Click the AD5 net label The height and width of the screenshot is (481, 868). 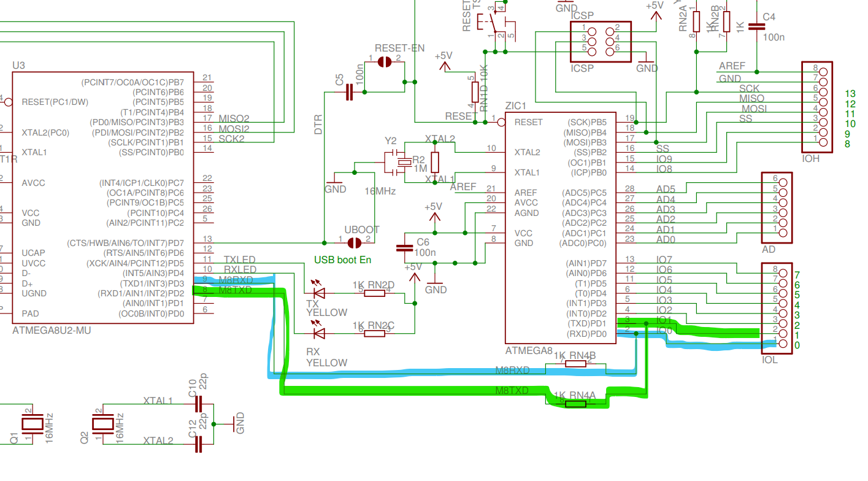click(x=666, y=189)
